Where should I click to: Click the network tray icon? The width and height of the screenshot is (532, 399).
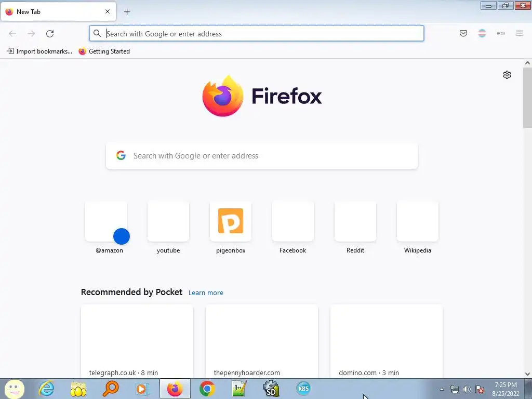tap(454, 389)
